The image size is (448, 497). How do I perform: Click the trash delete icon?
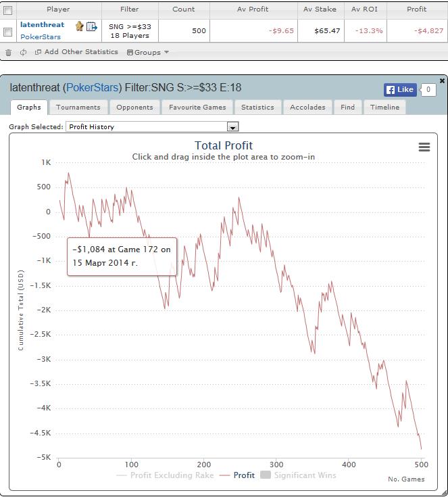click(x=9, y=53)
